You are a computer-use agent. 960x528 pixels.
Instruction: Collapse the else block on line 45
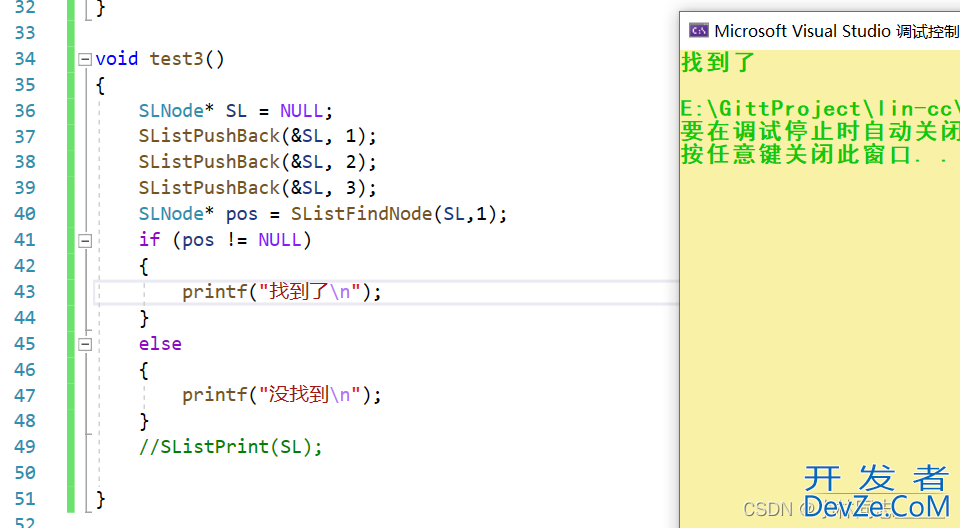click(85, 344)
